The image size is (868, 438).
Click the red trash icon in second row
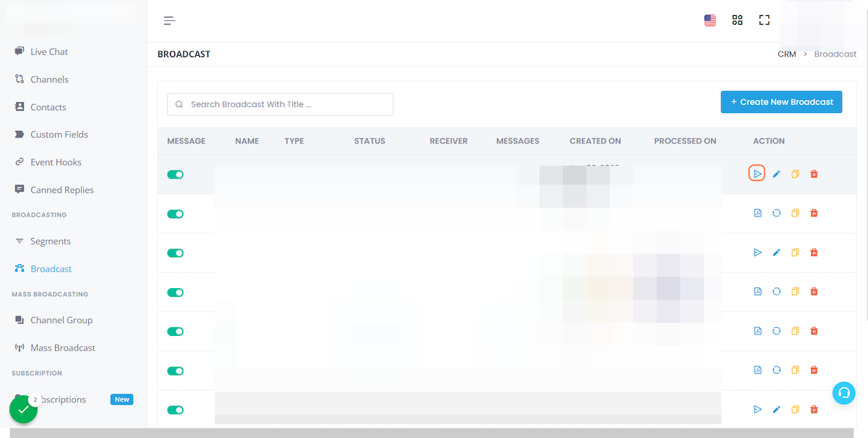[814, 213]
